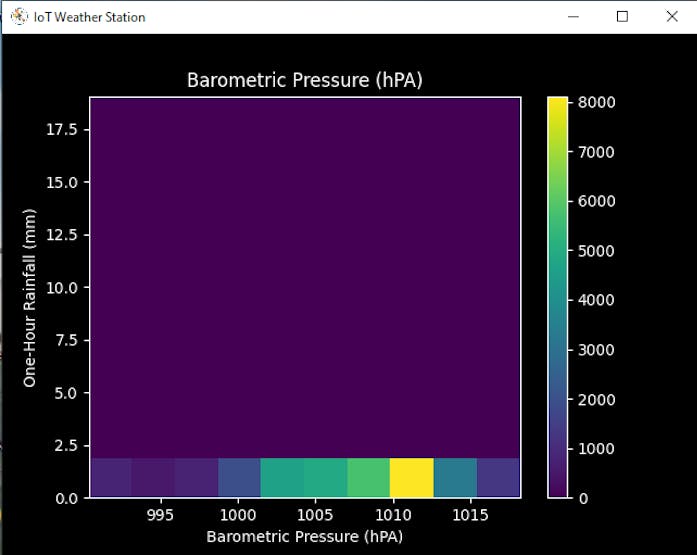
Task: Minimize the IoT Weather Station window
Action: point(573,17)
